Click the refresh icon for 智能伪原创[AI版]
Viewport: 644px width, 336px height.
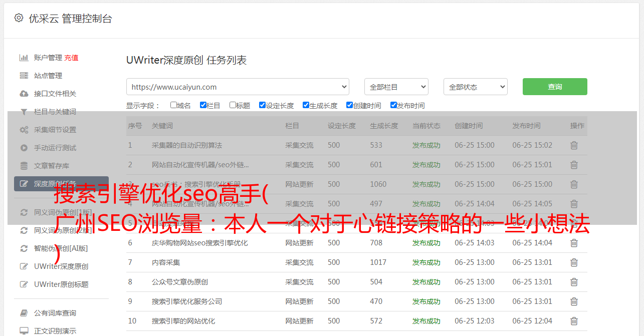point(24,248)
